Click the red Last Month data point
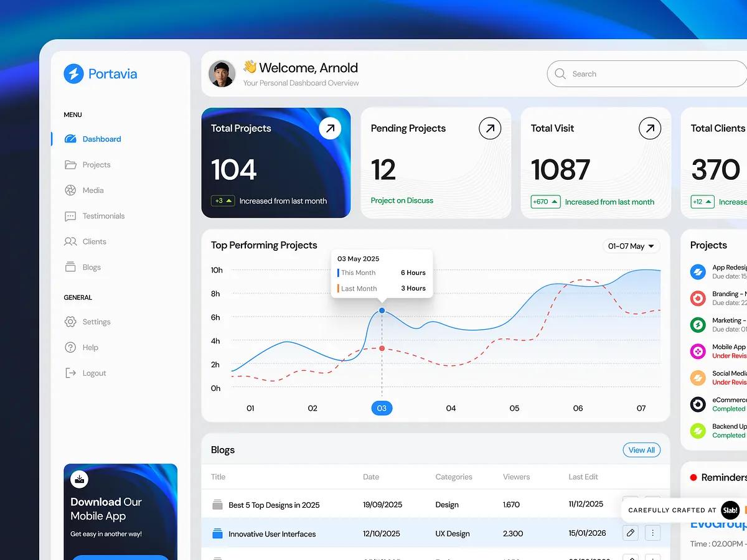The image size is (747, 560). pyautogui.click(x=382, y=348)
